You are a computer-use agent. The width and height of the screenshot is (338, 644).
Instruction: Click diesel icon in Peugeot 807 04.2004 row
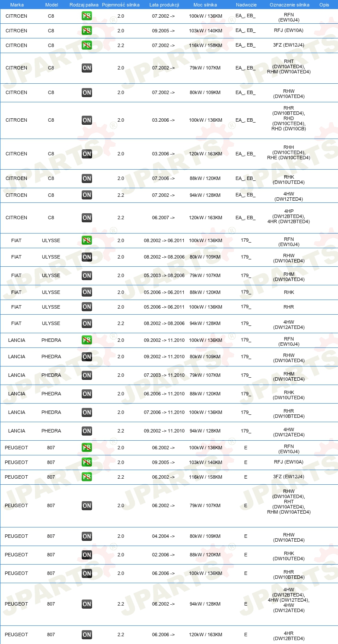click(87, 536)
